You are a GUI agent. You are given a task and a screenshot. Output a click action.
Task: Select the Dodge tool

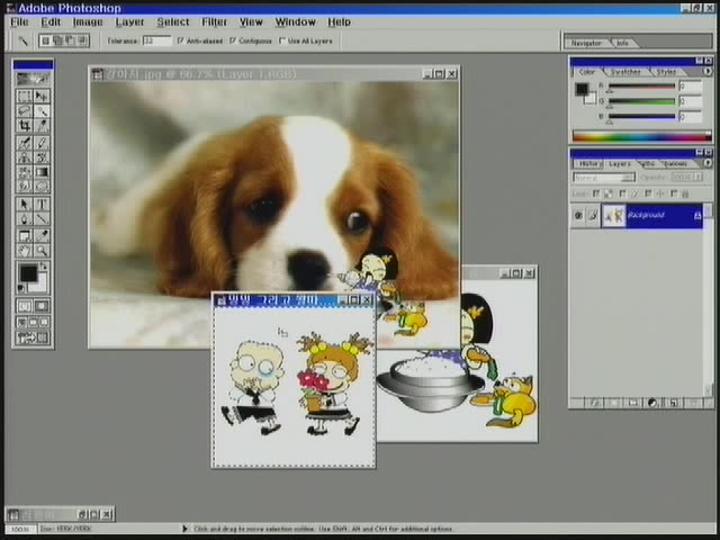(x=42, y=186)
